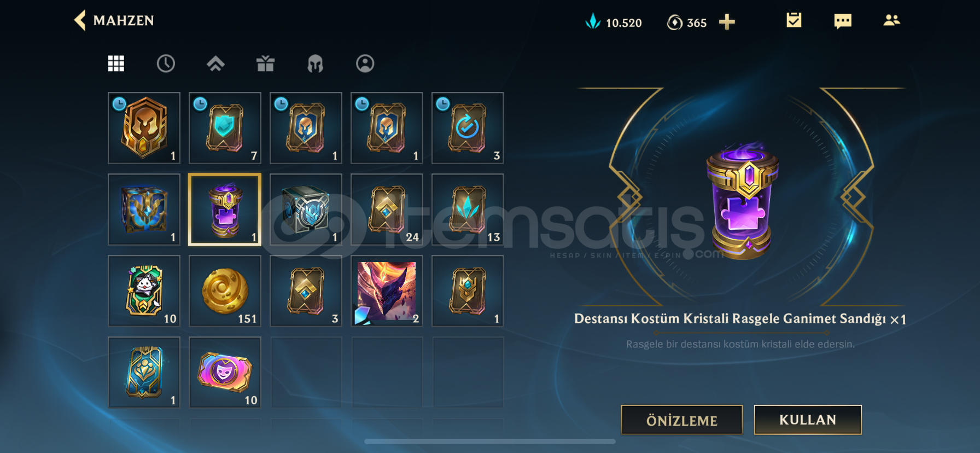This screenshot has width=980, height=453.
Task: Select the champion skin shard with quantity 2
Action: 387,291
